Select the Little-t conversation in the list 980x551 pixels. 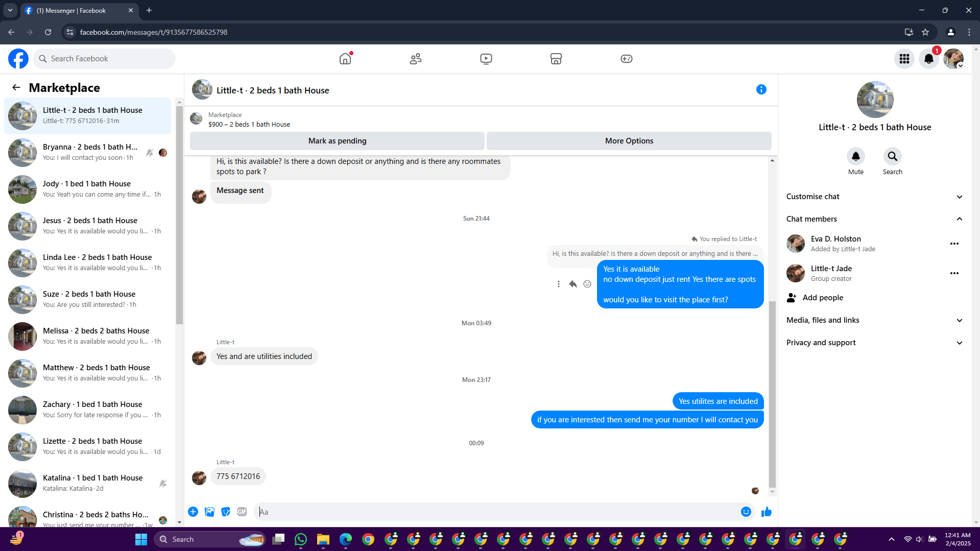[87, 116]
